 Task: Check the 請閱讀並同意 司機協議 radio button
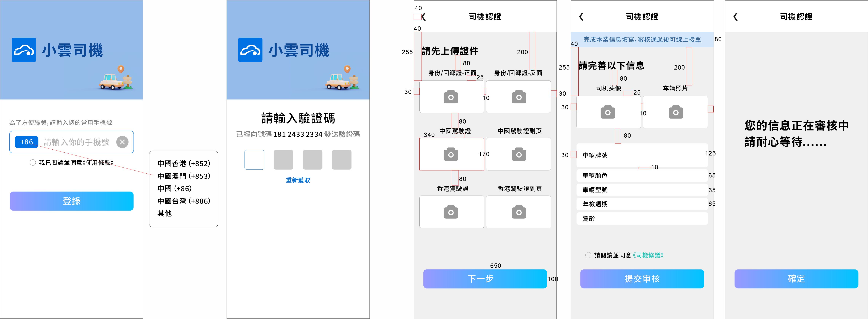click(x=588, y=255)
